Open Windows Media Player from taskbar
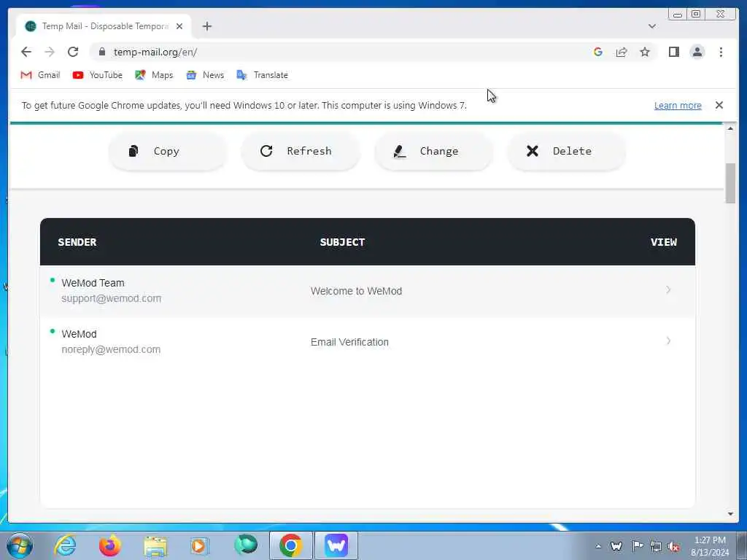The height and width of the screenshot is (560, 747). pyautogui.click(x=200, y=545)
